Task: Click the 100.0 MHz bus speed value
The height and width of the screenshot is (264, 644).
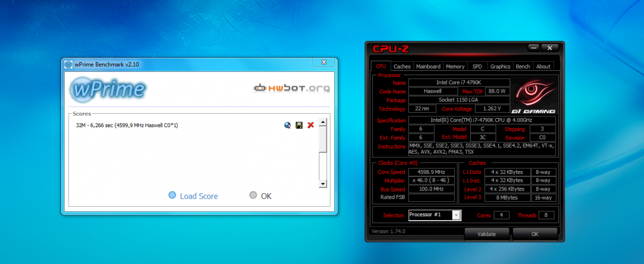Action: [430, 189]
